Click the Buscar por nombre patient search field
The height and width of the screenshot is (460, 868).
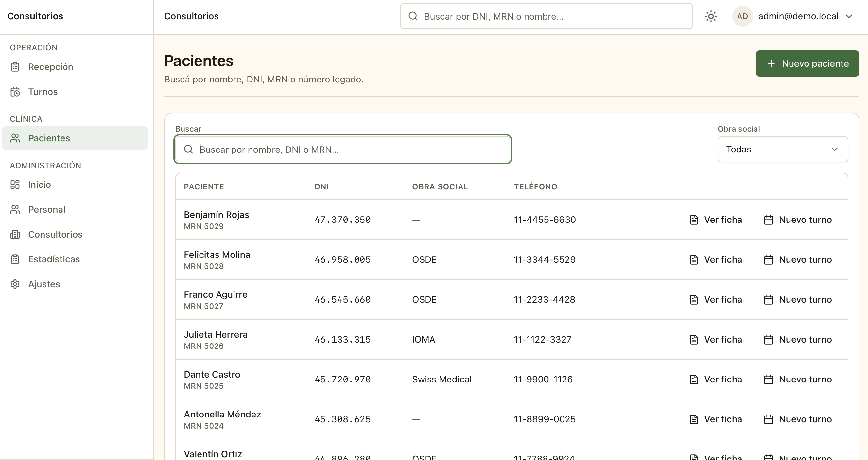point(343,149)
